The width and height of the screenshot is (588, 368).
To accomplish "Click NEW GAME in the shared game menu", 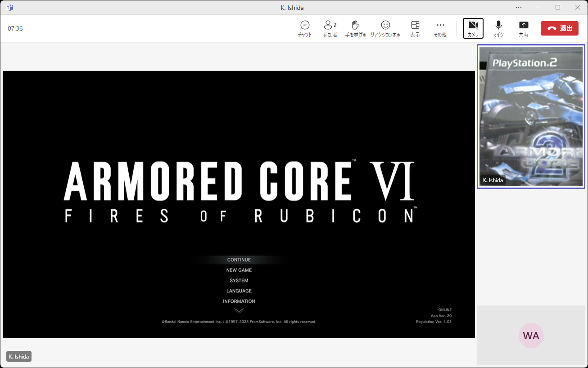I will point(239,270).
